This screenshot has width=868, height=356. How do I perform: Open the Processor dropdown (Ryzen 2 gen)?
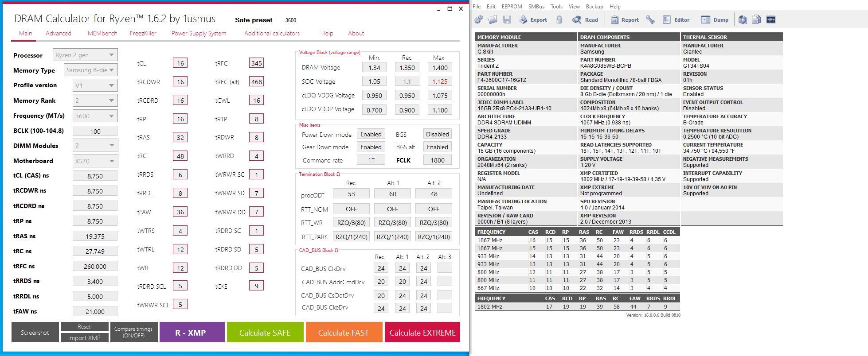point(85,55)
